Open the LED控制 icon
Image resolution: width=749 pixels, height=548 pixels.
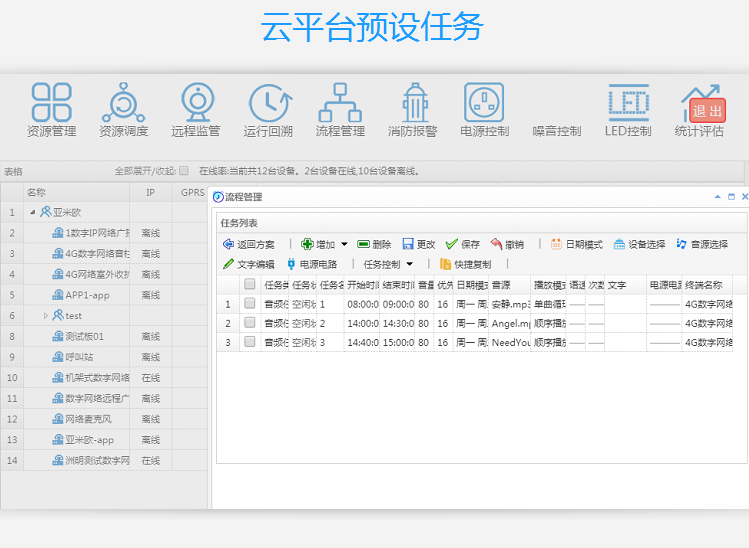click(628, 102)
